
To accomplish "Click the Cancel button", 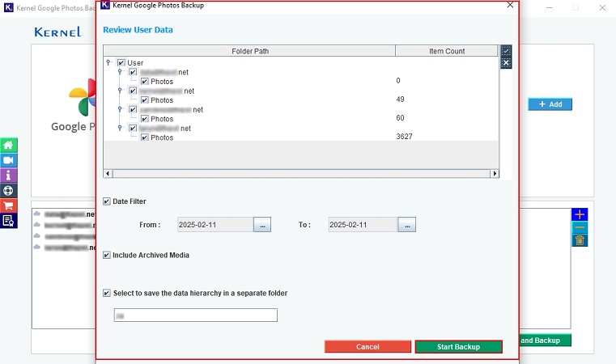I will pos(367,347).
